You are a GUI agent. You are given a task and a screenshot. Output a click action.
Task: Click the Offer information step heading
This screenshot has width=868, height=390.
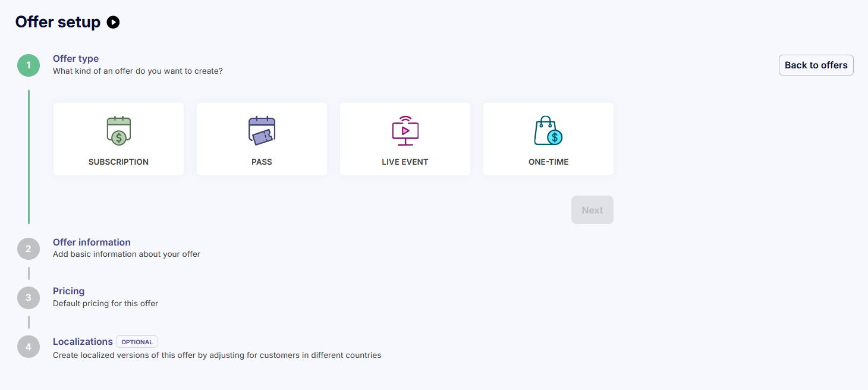coord(92,243)
